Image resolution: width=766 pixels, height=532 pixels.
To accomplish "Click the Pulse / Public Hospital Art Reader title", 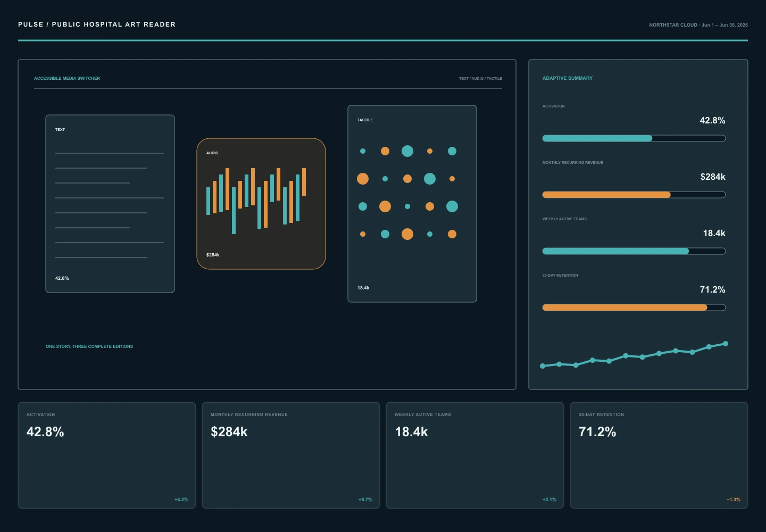I will [x=97, y=24].
